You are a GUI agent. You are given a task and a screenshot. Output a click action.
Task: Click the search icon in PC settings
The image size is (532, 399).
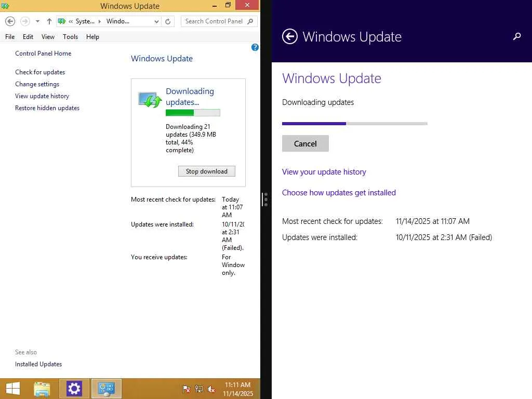(x=517, y=36)
